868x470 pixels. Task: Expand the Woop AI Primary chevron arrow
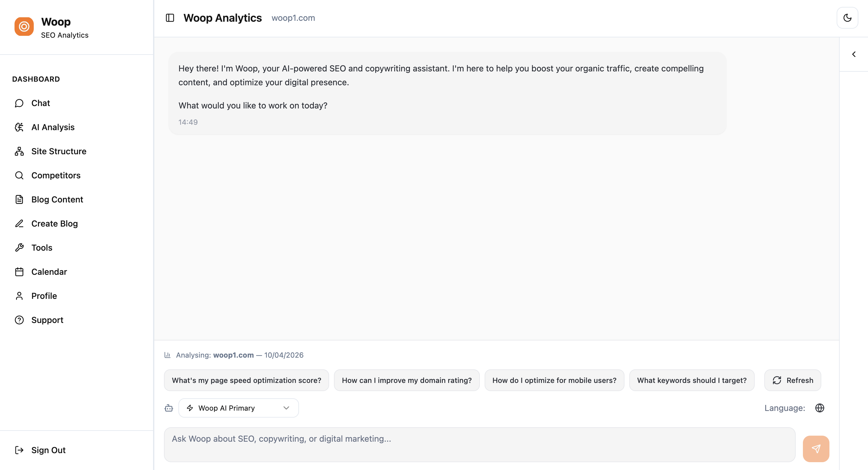point(286,408)
